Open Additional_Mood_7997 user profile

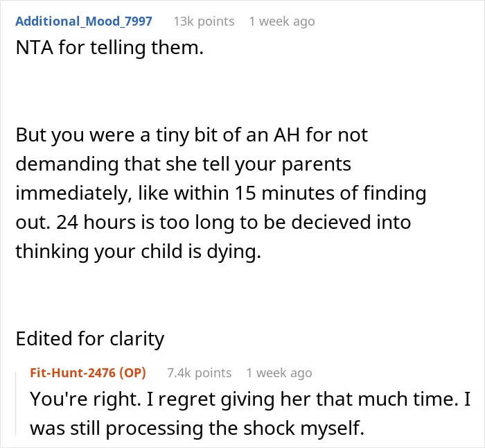tap(84, 21)
